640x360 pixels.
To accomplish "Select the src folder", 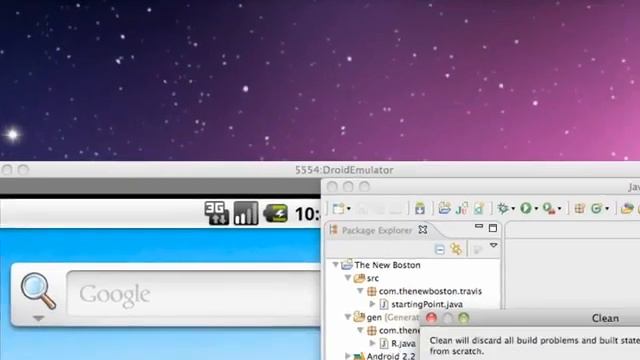I will pyautogui.click(x=372, y=278).
